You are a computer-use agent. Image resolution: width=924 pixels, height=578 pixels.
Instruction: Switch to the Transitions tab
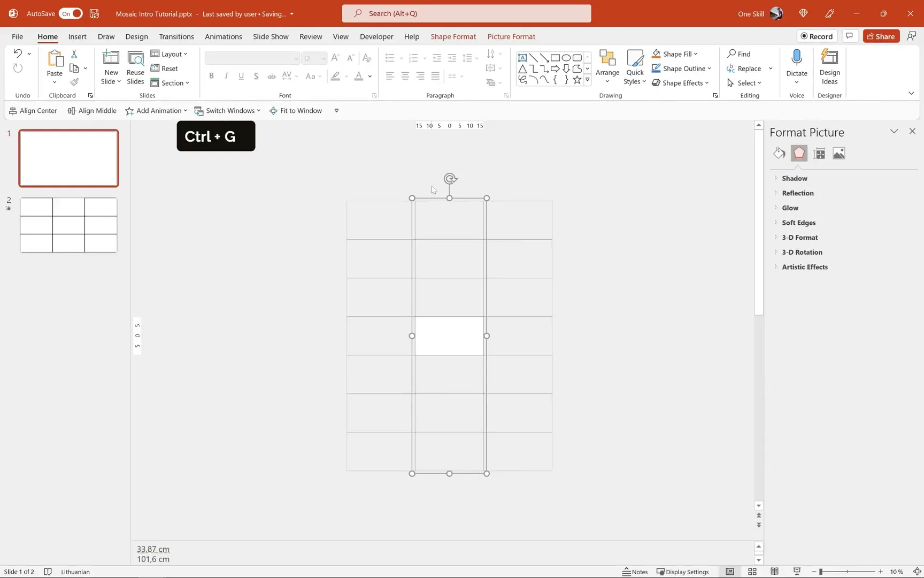176,36
